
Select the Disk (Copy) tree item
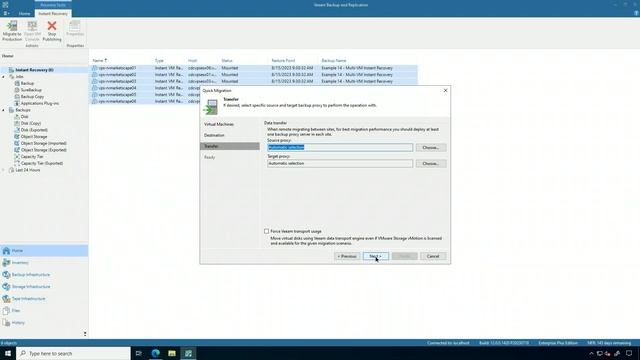coord(31,123)
